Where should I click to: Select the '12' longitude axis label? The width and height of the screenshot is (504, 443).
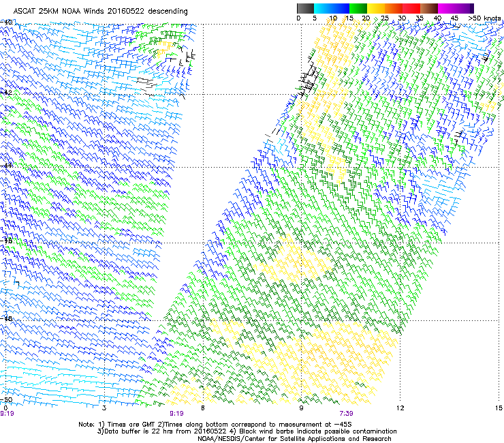click(x=400, y=408)
